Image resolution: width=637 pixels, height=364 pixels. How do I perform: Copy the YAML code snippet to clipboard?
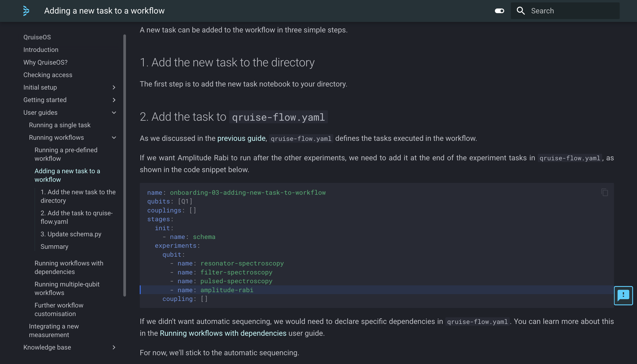604,192
